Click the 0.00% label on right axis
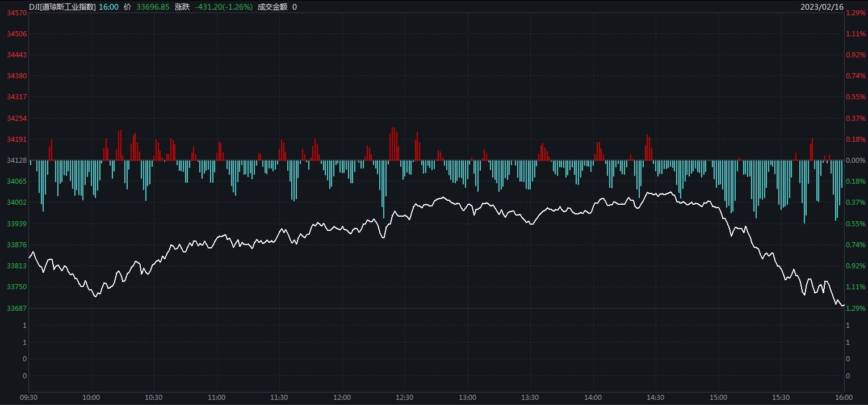 pyautogui.click(x=856, y=161)
